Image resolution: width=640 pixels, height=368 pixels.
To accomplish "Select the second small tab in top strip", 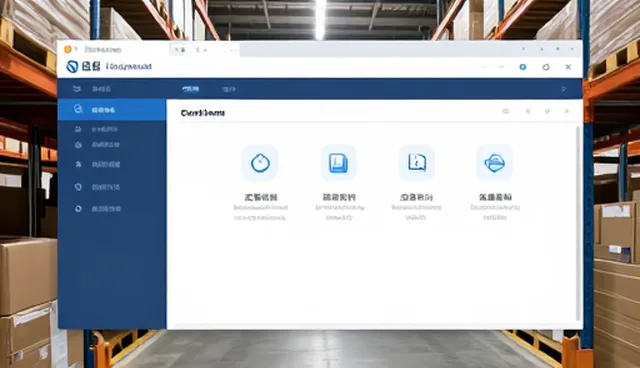I will (x=202, y=50).
